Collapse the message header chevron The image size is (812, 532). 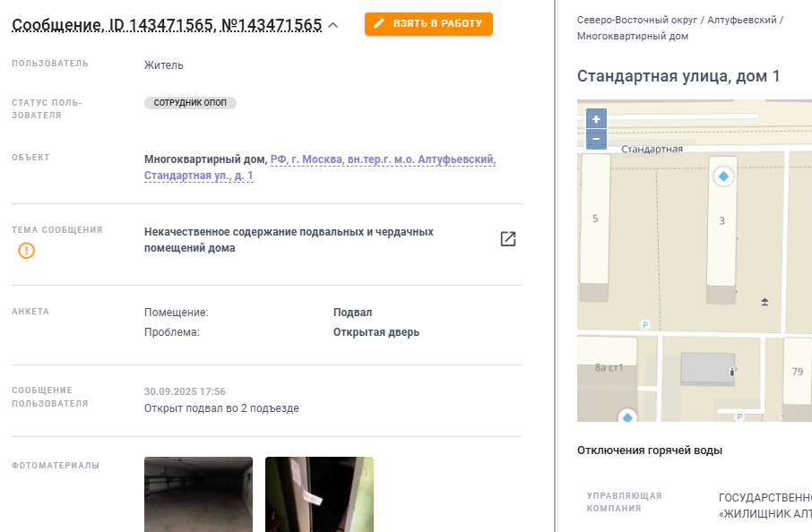click(x=333, y=25)
